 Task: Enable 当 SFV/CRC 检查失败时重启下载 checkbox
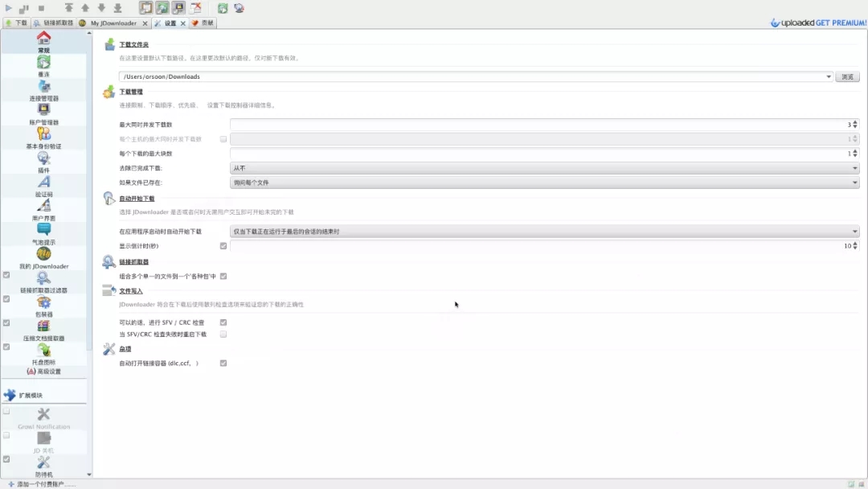(x=223, y=335)
